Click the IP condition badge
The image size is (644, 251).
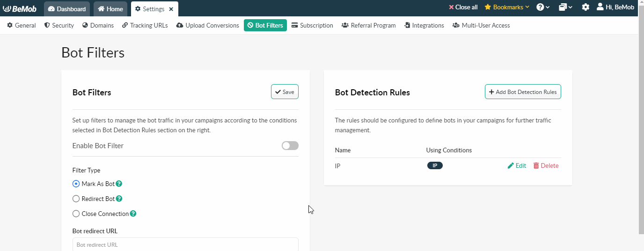(435, 165)
